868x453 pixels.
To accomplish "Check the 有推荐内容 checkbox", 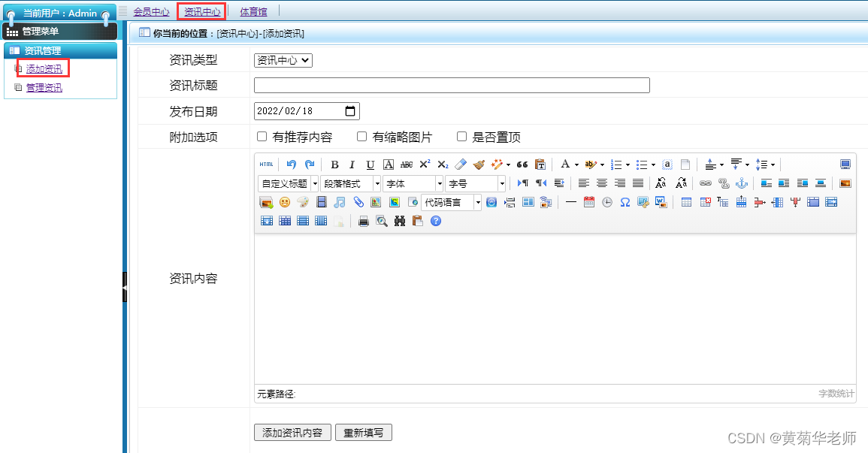I will click(262, 136).
